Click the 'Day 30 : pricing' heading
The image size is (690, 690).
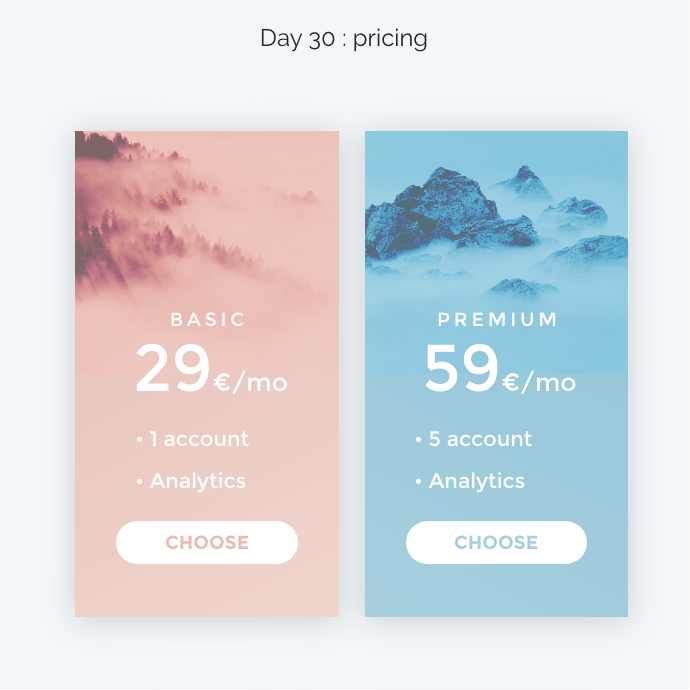click(x=344, y=38)
